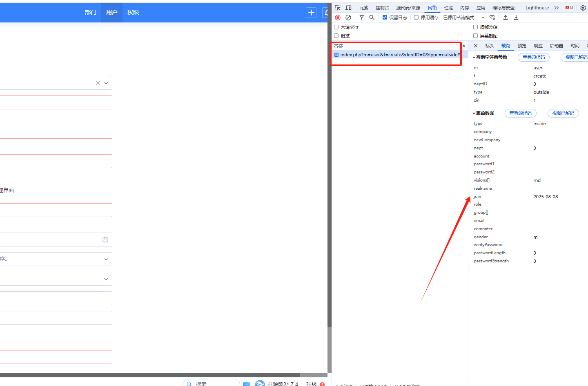Export HAR file with download icon
Image resolution: width=588 pixels, height=386 pixels.
point(516,18)
